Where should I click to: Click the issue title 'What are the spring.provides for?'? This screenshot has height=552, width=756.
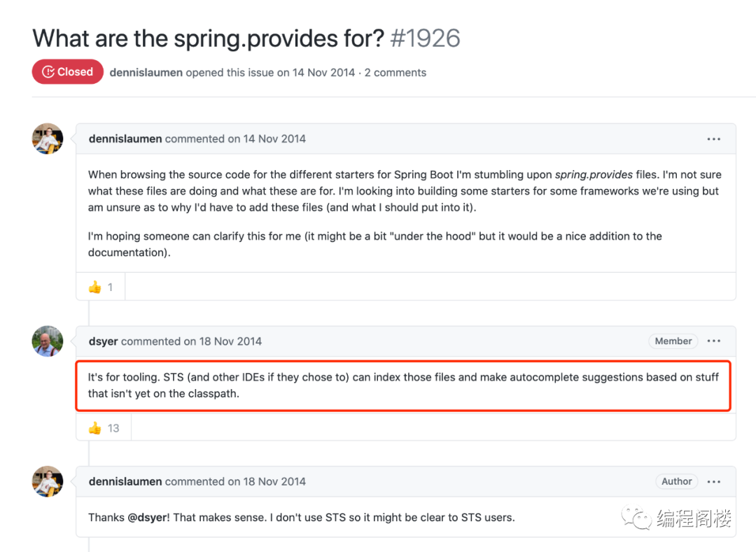[208, 38]
